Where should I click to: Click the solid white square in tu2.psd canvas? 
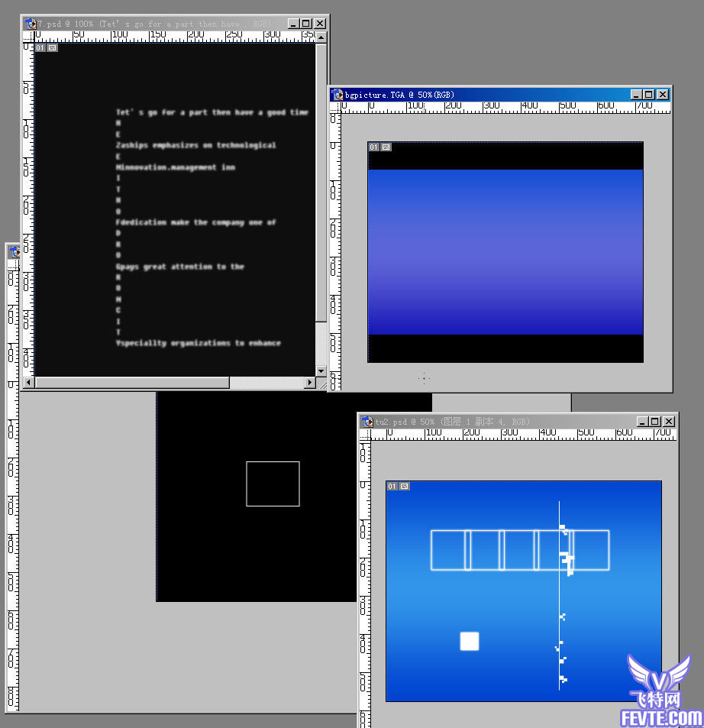(469, 641)
